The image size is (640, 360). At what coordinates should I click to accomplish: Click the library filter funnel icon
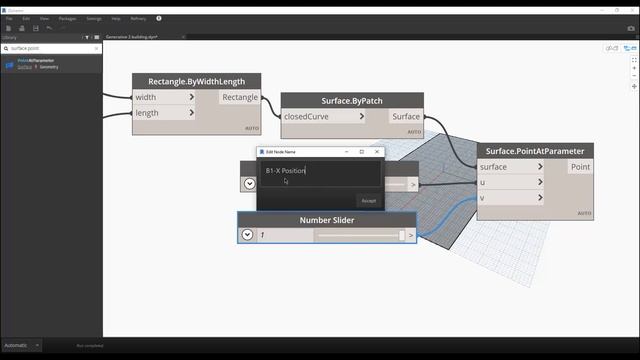pos(87,38)
